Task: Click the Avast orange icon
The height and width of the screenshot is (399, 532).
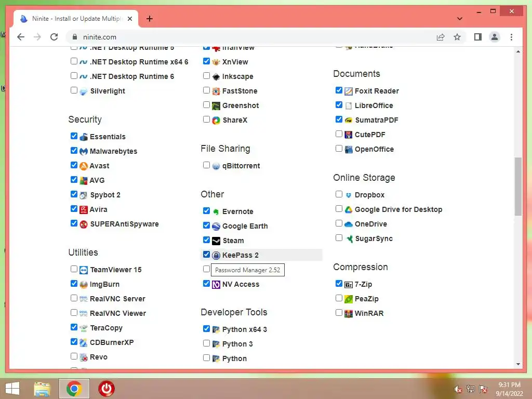Action: (x=84, y=166)
